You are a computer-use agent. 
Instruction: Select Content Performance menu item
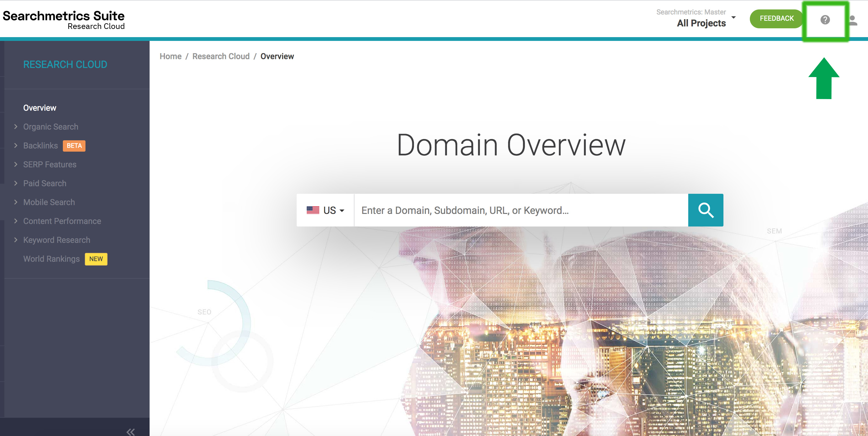point(62,221)
